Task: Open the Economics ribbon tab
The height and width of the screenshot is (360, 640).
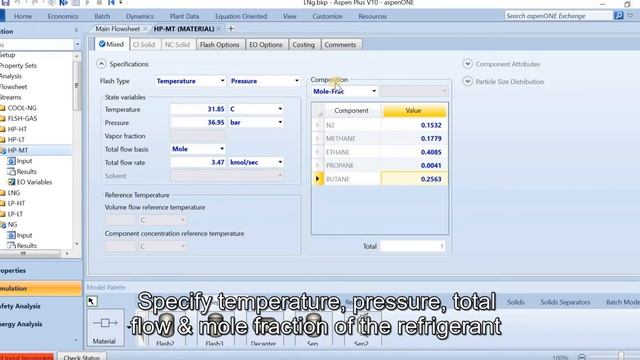Action: tap(63, 16)
